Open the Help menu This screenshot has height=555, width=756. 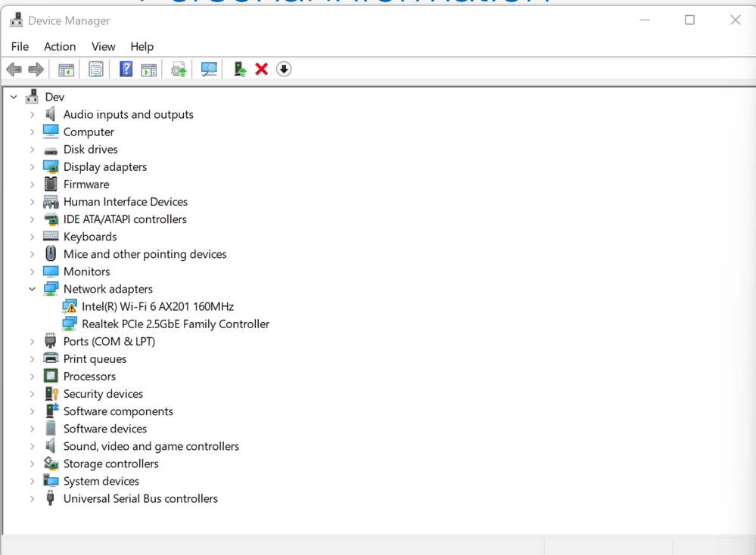(142, 47)
